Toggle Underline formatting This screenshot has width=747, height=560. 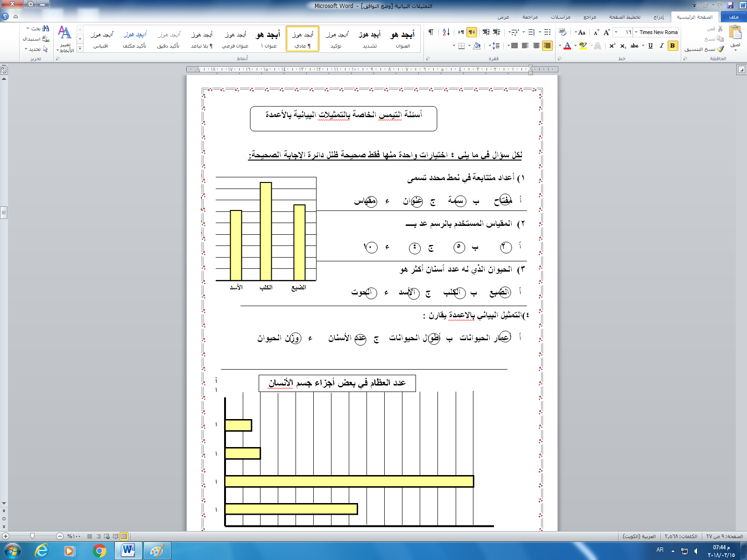pyautogui.click(x=650, y=46)
